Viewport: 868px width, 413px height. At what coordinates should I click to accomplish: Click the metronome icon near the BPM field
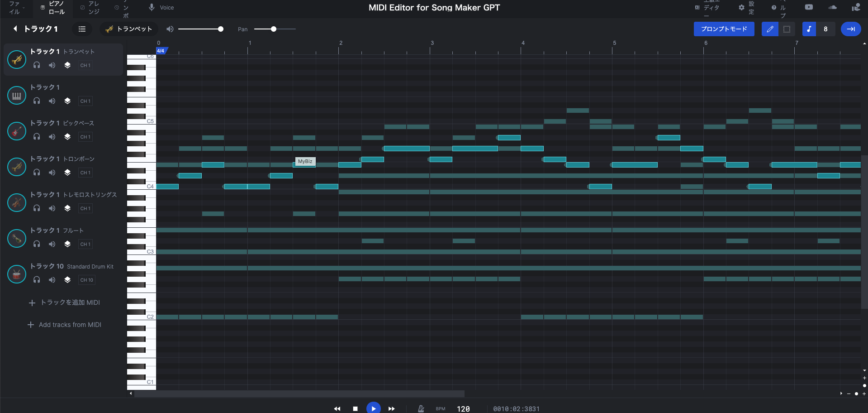[420, 408]
